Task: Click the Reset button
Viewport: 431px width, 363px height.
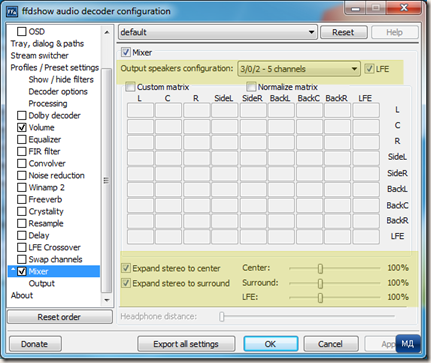Action: 344,32
